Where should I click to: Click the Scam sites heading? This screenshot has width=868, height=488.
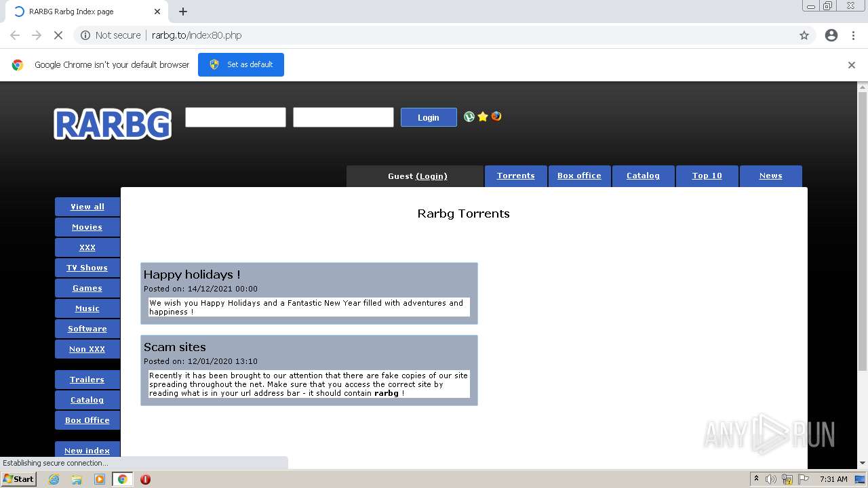pos(175,347)
